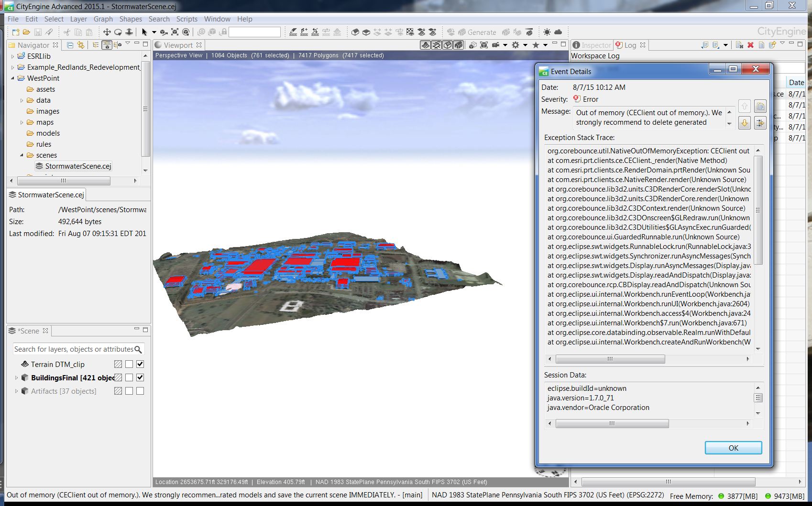
Task: Open the Shapes menu
Action: (x=131, y=19)
